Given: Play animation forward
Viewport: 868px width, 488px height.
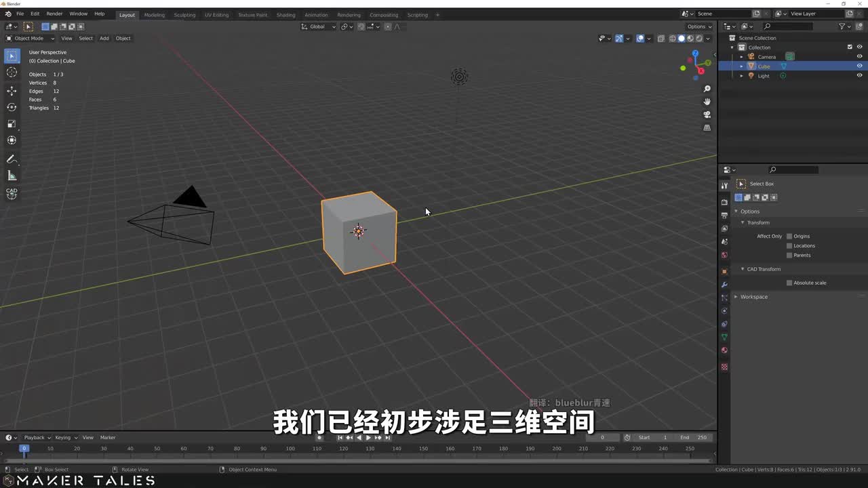Looking at the screenshot, I should [x=368, y=438].
